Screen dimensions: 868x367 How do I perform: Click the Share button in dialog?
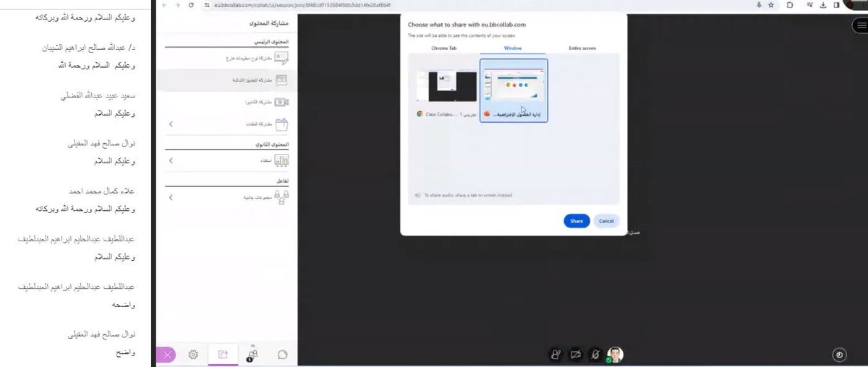[576, 221]
